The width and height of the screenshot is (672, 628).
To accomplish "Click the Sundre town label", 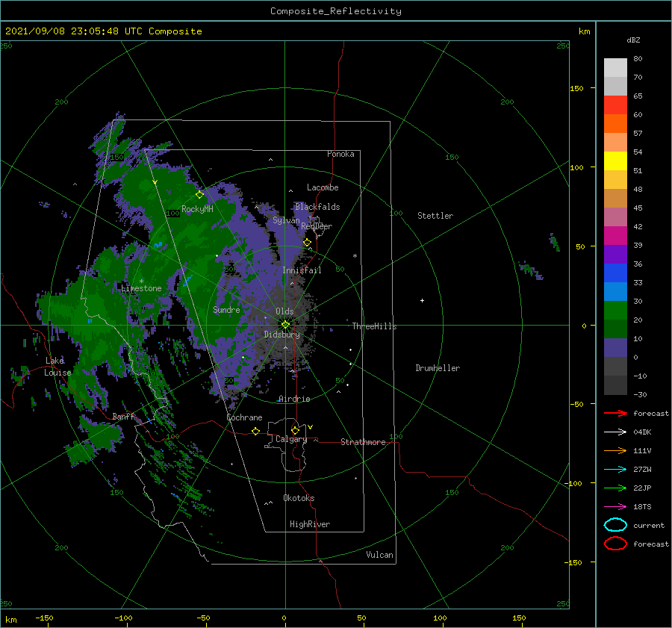I will [226, 310].
